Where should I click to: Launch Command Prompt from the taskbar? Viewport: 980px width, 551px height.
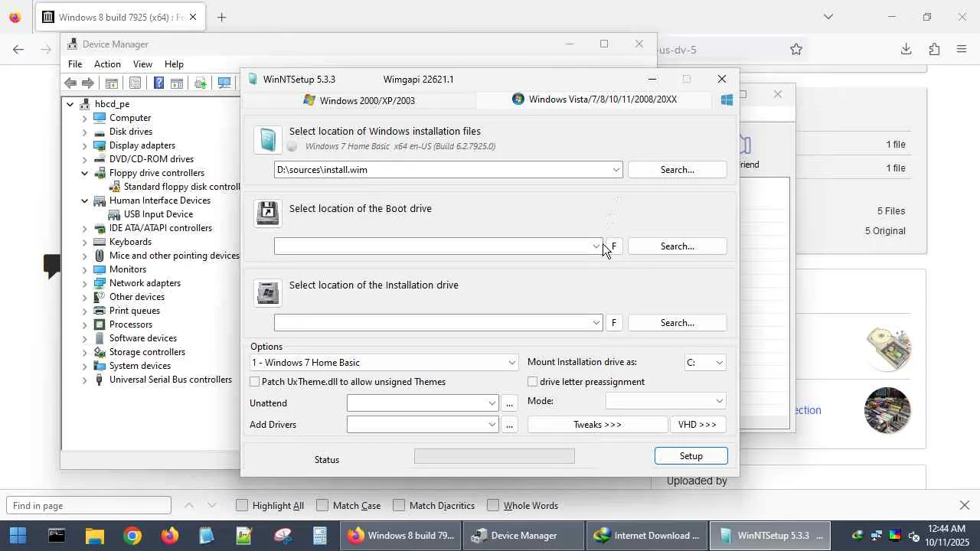[x=57, y=536]
